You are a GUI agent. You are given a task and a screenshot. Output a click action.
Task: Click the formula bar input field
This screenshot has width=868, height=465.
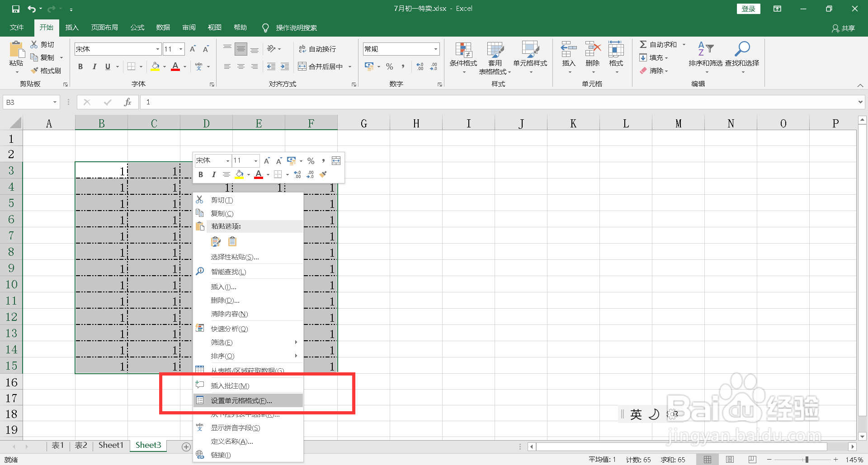tap(497, 102)
